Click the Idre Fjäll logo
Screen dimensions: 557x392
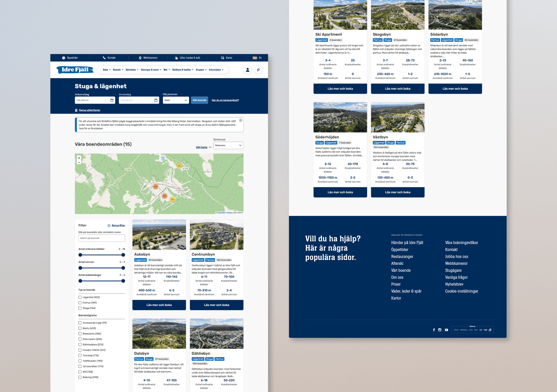pos(75,70)
